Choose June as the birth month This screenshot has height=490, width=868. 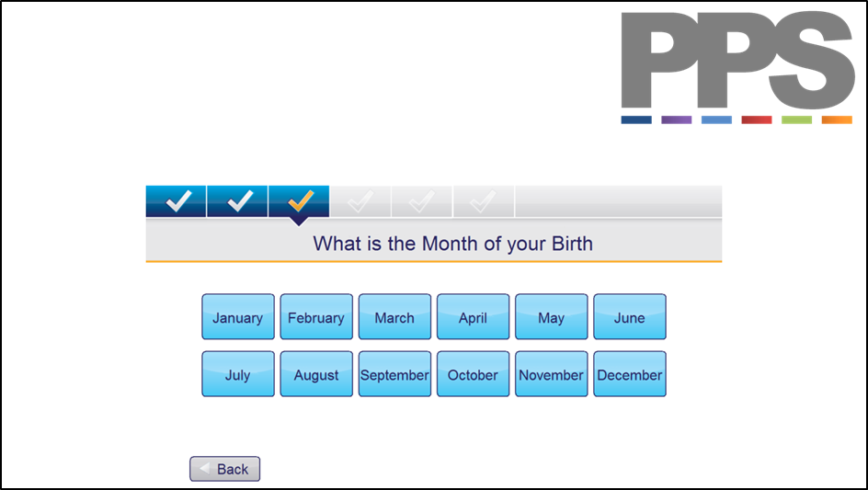pyautogui.click(x=630, y=316)
